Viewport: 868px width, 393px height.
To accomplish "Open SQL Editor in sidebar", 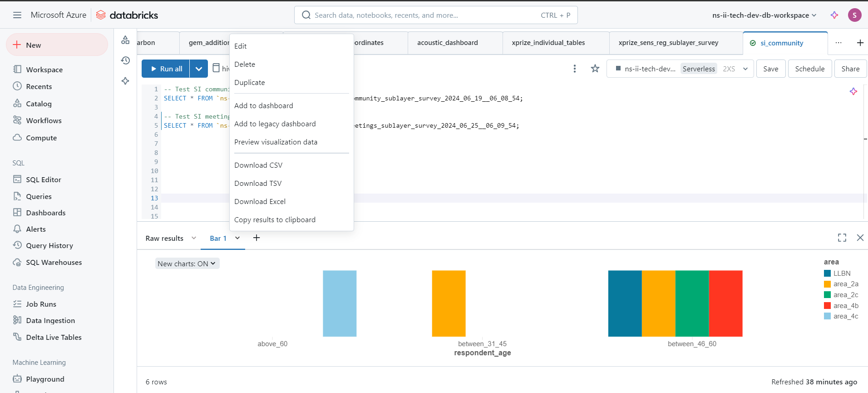I will click(44, 179).
